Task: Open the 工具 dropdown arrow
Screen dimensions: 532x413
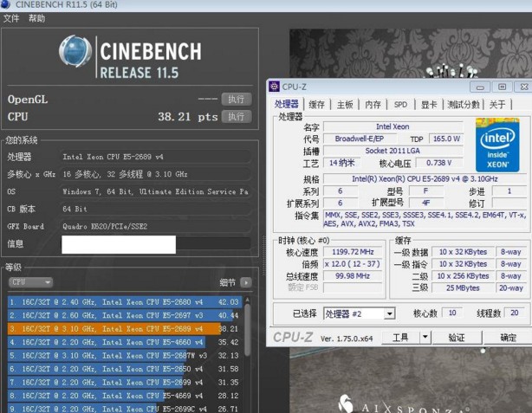Action: pyautogui.click(x=425, y=338)
